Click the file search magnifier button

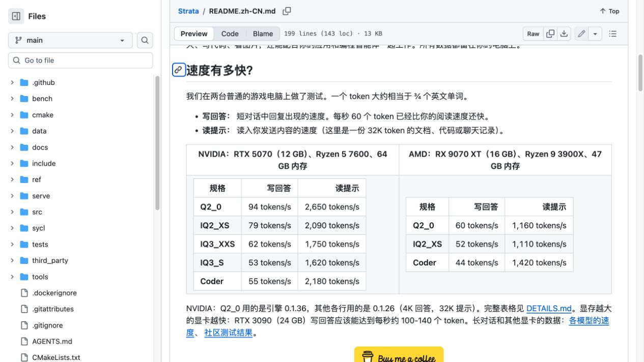point(145,40)
